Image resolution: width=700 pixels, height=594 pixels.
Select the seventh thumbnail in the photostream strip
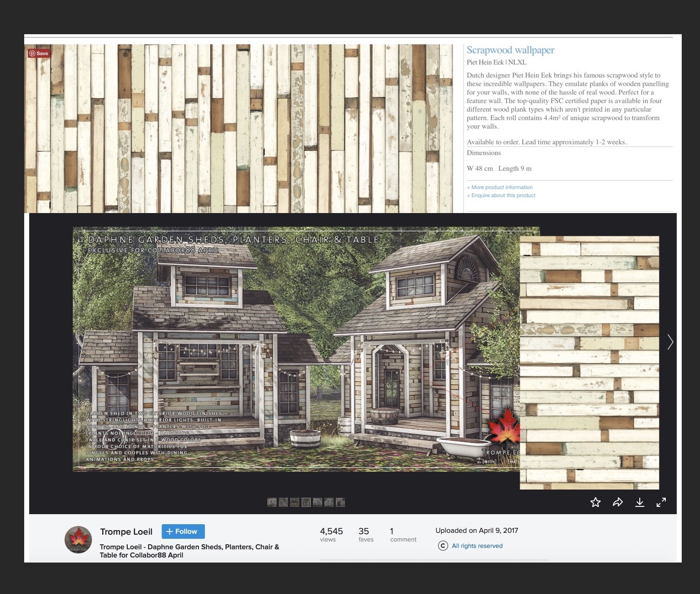coord(340,502)
